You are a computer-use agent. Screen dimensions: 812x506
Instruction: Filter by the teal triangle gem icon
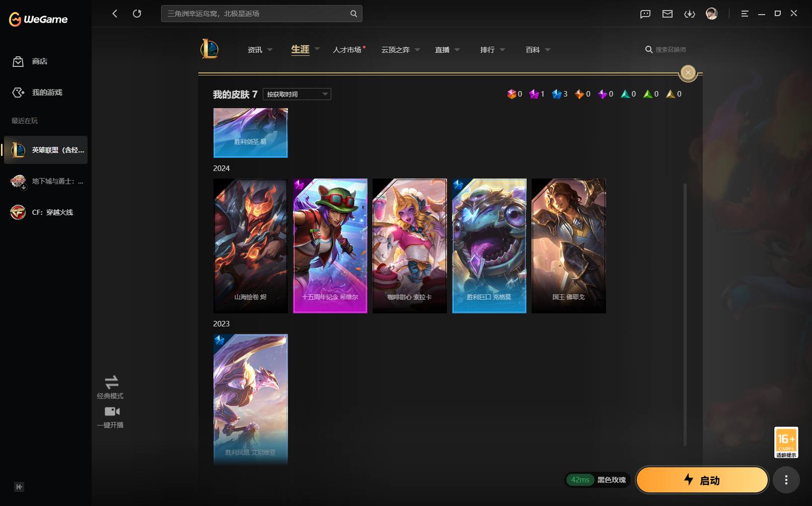tap(625, 94)
